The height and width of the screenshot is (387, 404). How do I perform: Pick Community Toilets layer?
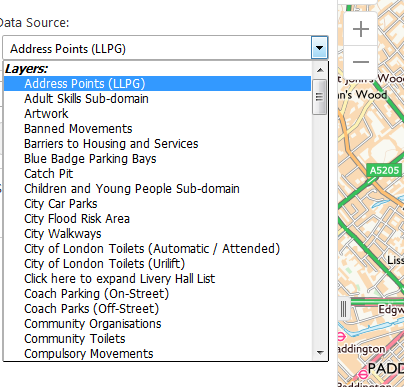157,339
